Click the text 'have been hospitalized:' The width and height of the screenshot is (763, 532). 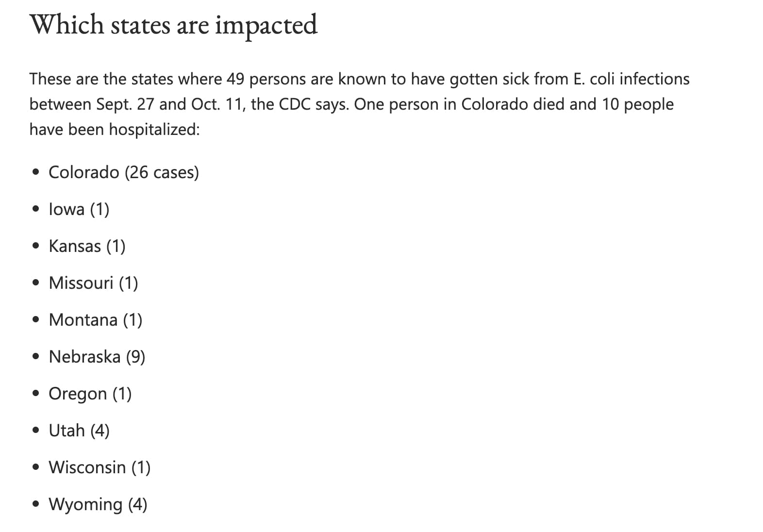115,130
